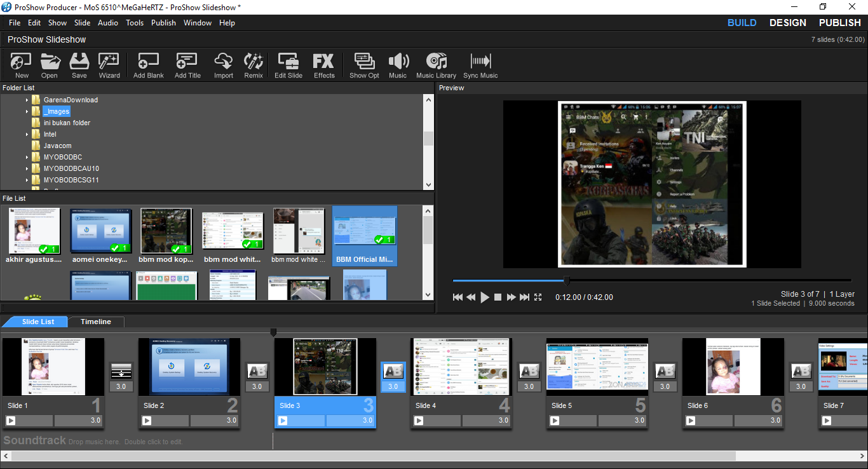868x469 pixels.
Task: Click the transition icon between Slide 1 and 2
Action: click(x=121, y=371)
